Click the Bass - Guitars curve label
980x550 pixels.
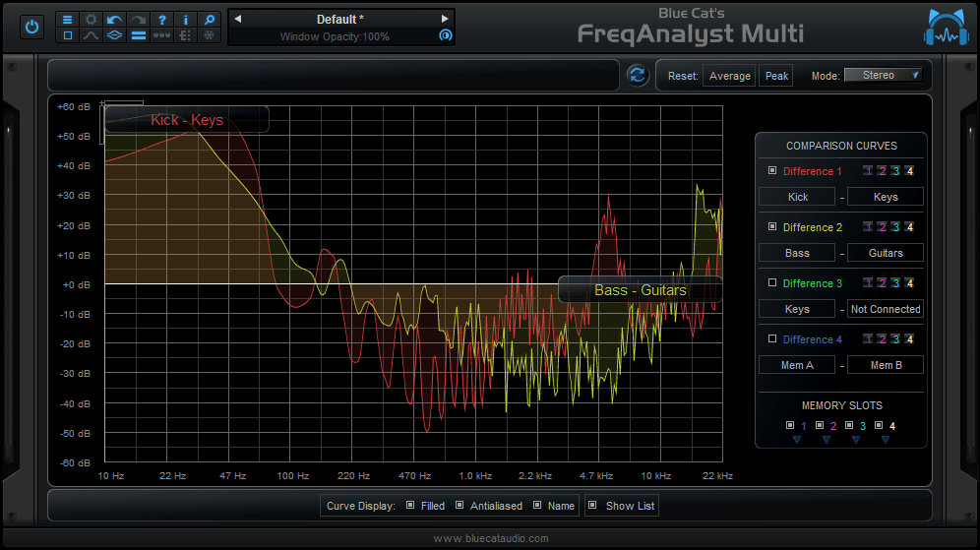coord(640,290)
